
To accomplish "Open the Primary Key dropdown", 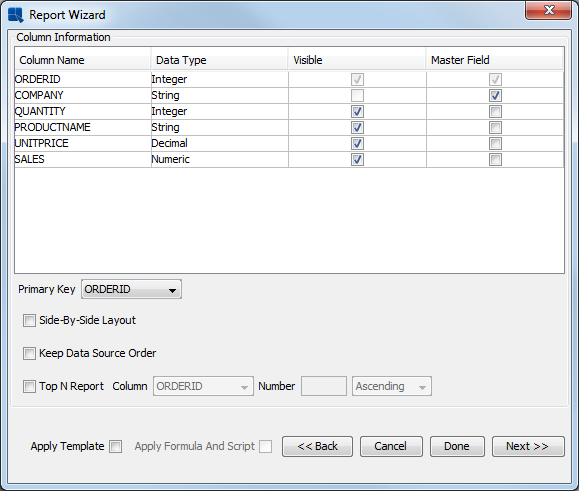I will point(131,289).
